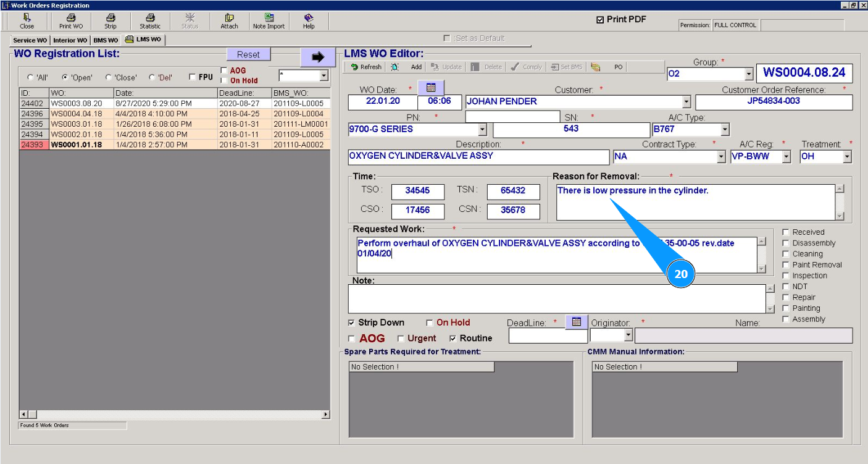Open the WO Date calendar picker
Viewport: 868px width, 464px height.
(431, 87)
